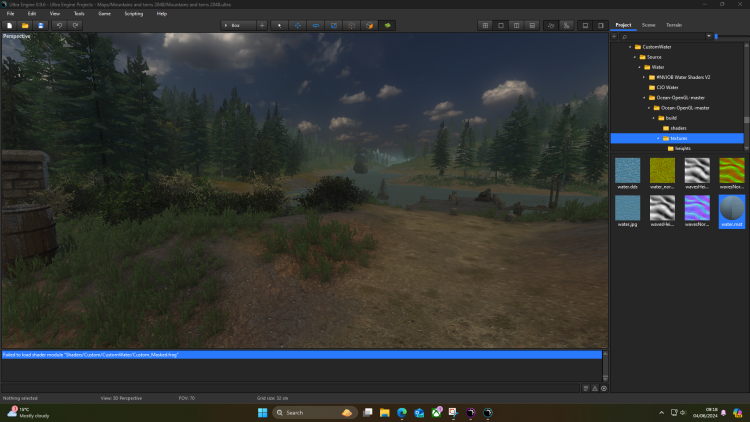Click the New file toolbar icon
The width and height of the screenshot is (750, 422).
(x=10, y=24)
